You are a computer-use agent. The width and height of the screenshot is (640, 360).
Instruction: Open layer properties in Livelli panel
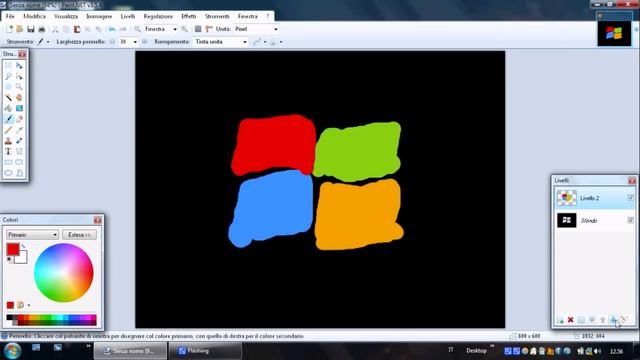point(623,320)
